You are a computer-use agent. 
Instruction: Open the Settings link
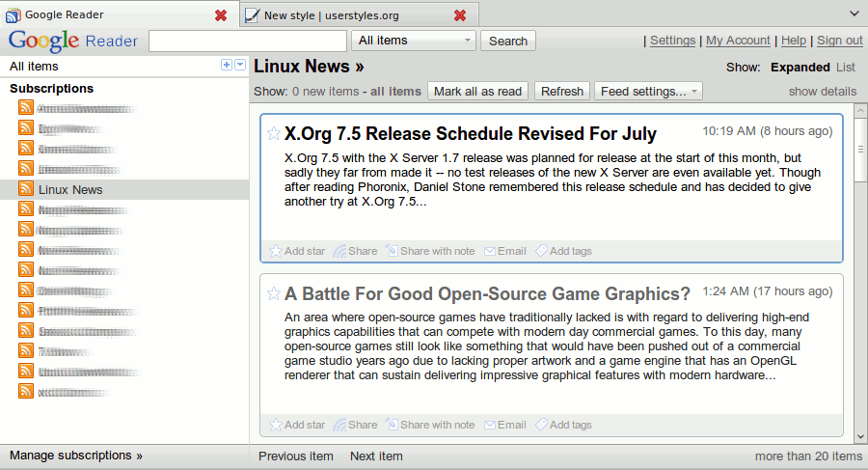(672, 41)
